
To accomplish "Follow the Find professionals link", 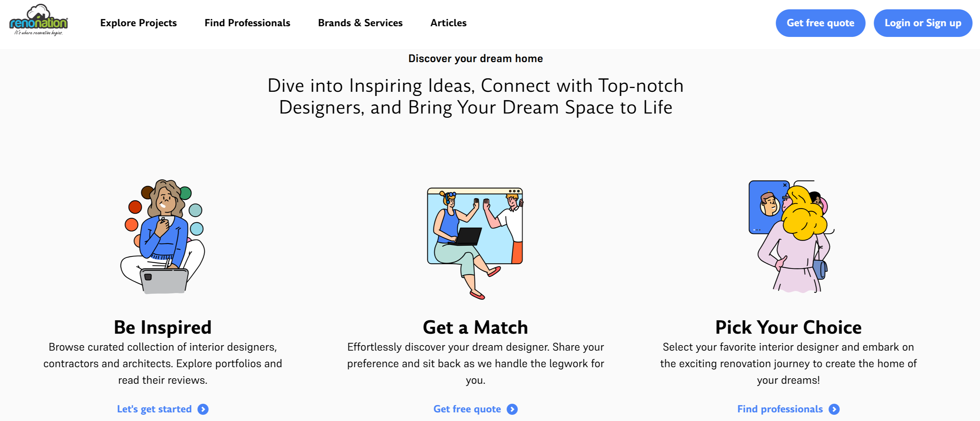I will (x=780, y=409).
